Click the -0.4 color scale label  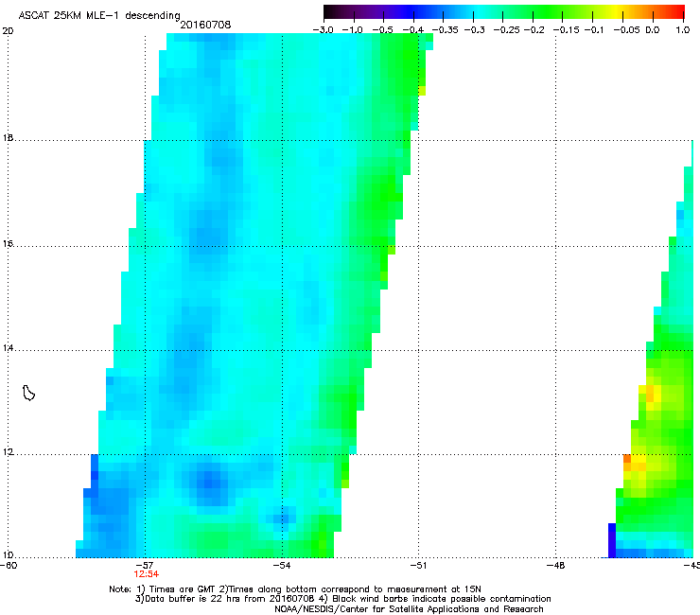[x=413, y=30]
